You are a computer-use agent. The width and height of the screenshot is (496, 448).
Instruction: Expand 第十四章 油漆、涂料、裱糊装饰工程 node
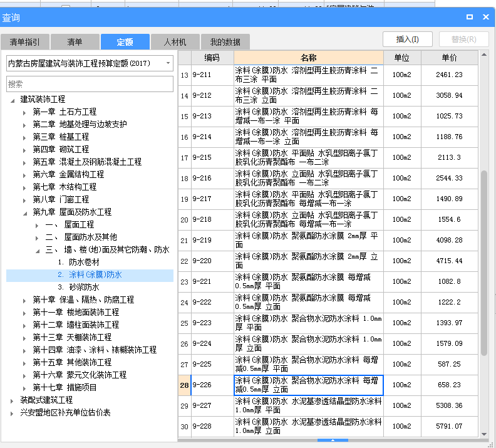[24, 350]
